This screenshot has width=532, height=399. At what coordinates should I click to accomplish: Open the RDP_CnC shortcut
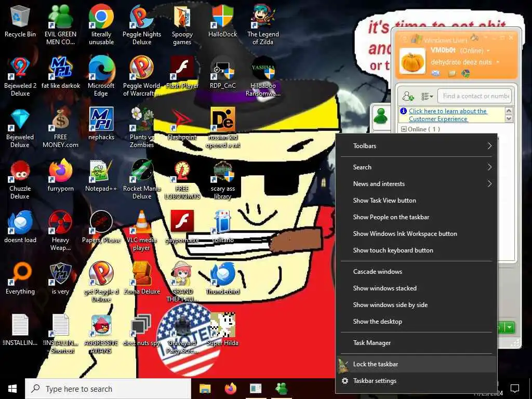point(222,73)
